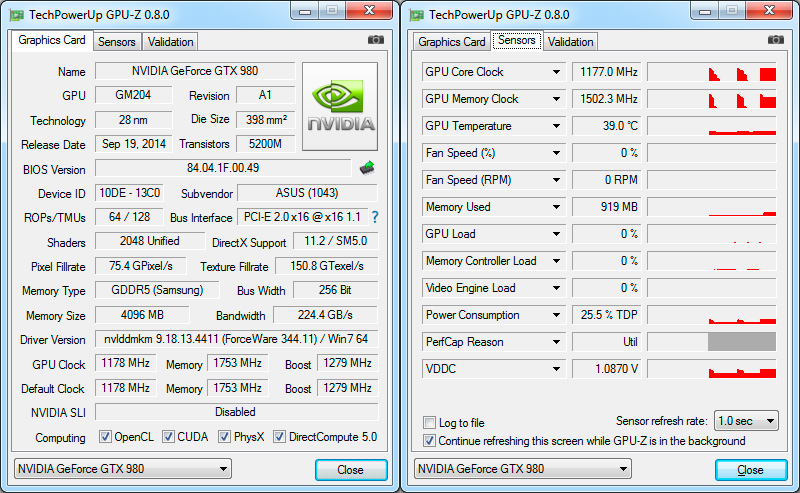Click the GPU Temperature history graph

pos(712,126)
